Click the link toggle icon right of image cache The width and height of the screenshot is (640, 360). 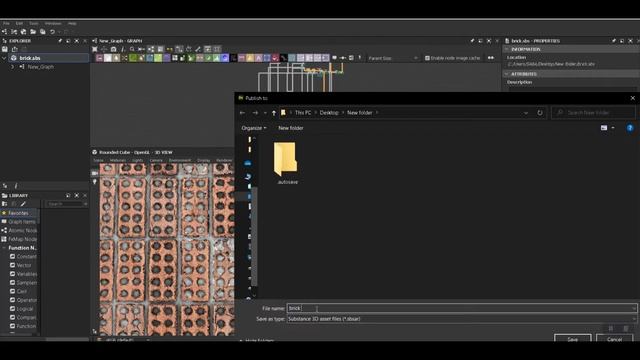(x=491, y=58)
